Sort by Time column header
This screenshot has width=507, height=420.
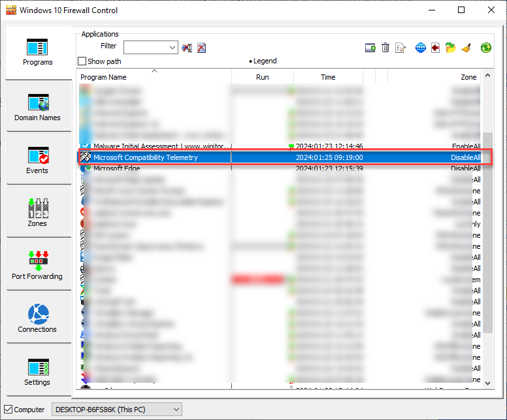pos(328,77)
